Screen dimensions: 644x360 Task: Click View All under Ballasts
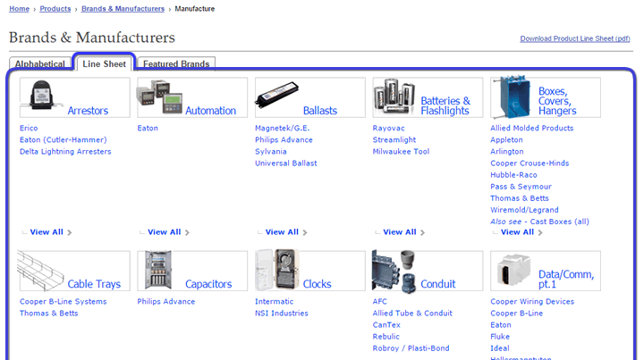click(x=282, y=232)
